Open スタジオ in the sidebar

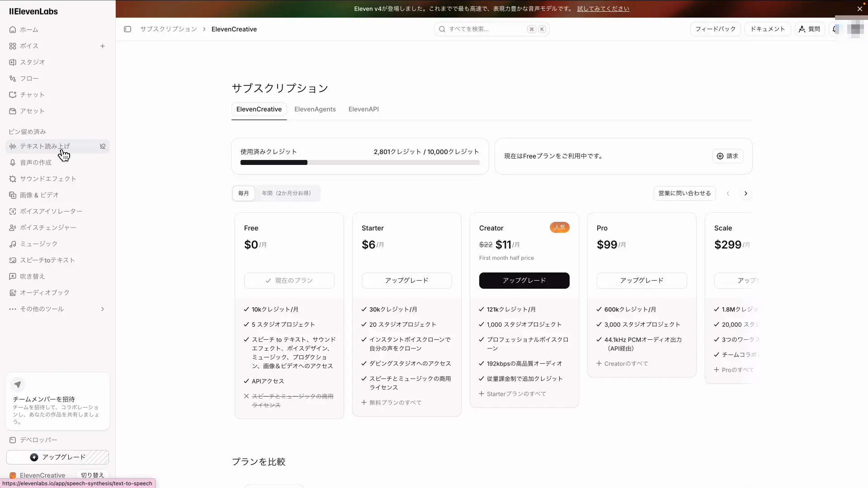click(x=57, y=62)
